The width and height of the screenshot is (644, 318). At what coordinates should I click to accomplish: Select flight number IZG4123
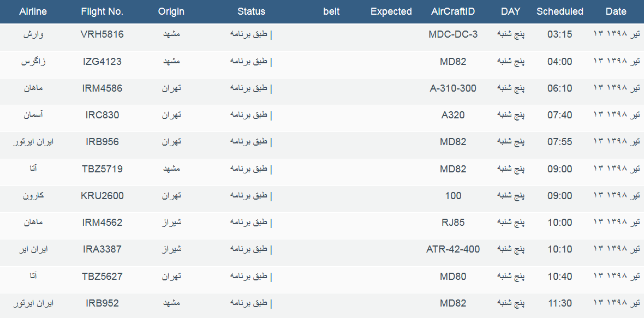point(102,62)
